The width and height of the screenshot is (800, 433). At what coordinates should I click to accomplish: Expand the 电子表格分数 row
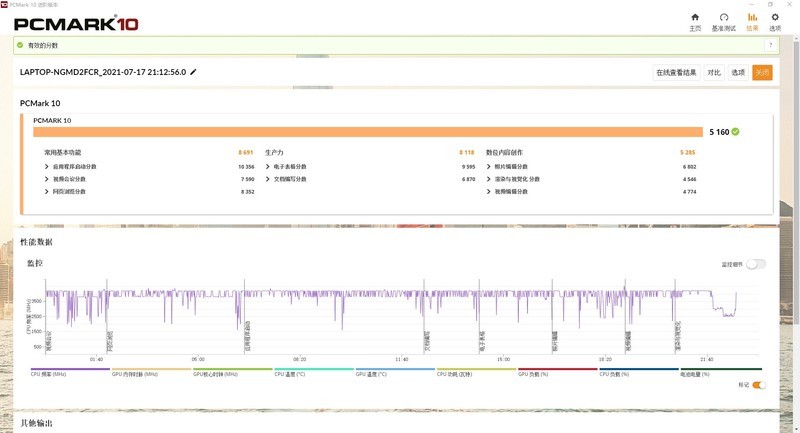pyautogui.click(x=268, y=166)
